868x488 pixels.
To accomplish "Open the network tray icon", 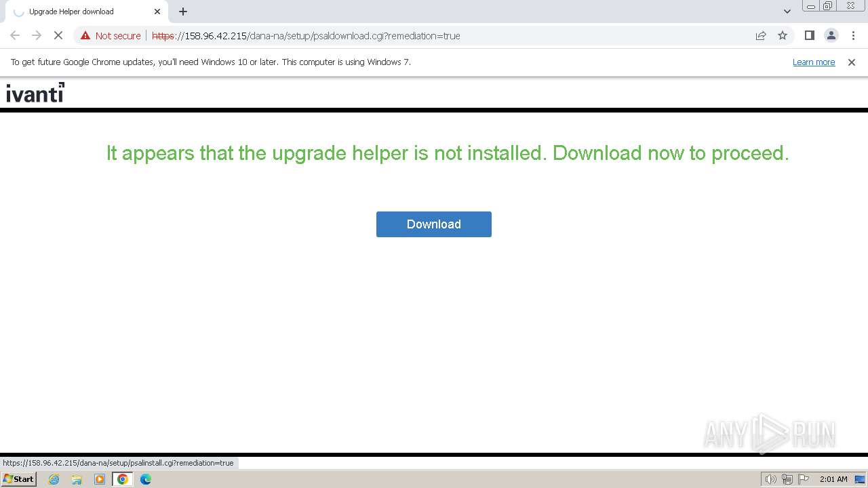I will pos(787,479).
